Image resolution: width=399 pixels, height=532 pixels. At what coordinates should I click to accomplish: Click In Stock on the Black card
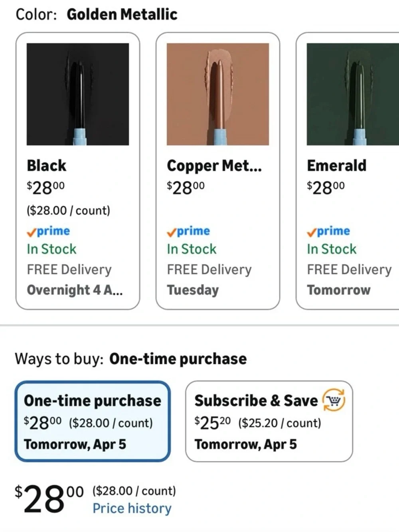click(x=51, y=249)
